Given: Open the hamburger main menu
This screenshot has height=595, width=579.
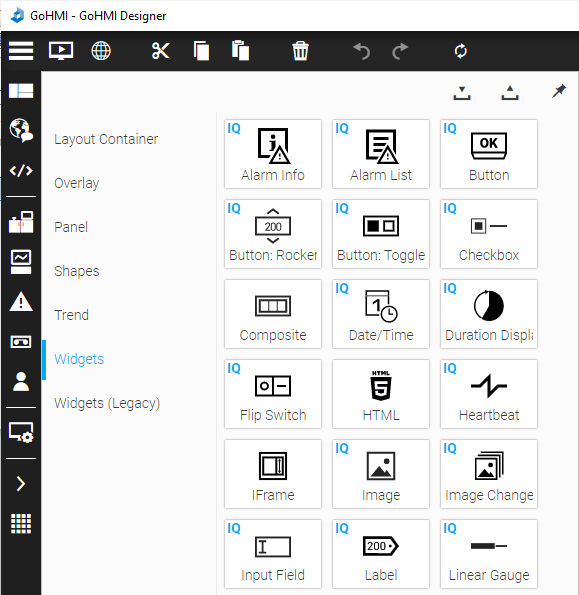Looking at the screenshot, I should point(21,50).
